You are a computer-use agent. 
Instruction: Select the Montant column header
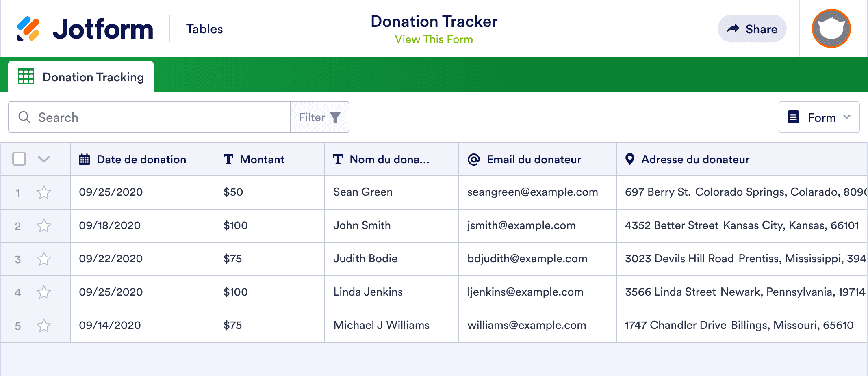[x=262, y=160]
